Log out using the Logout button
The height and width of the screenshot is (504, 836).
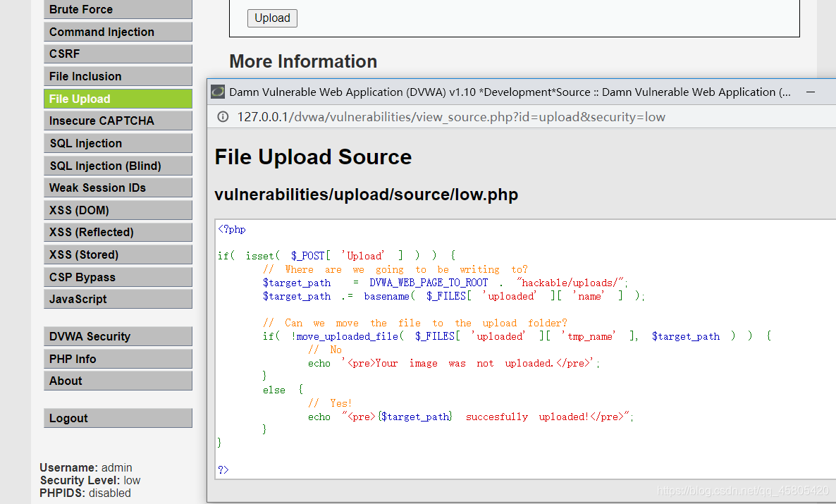[118, 418]
